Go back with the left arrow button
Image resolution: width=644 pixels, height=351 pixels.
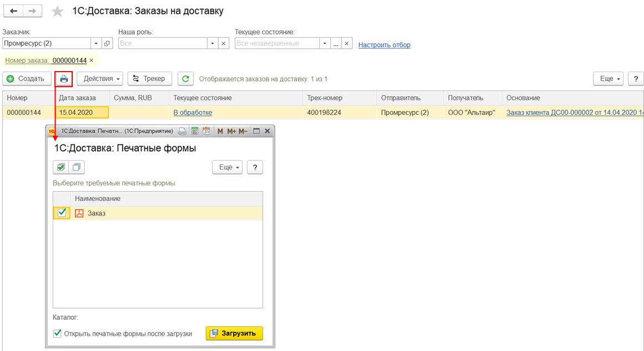pos(13,11)
